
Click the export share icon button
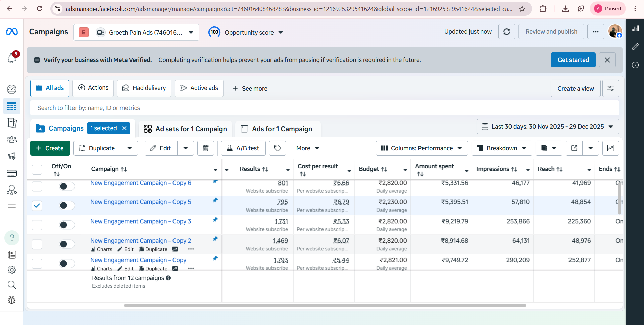click(574, 148)
